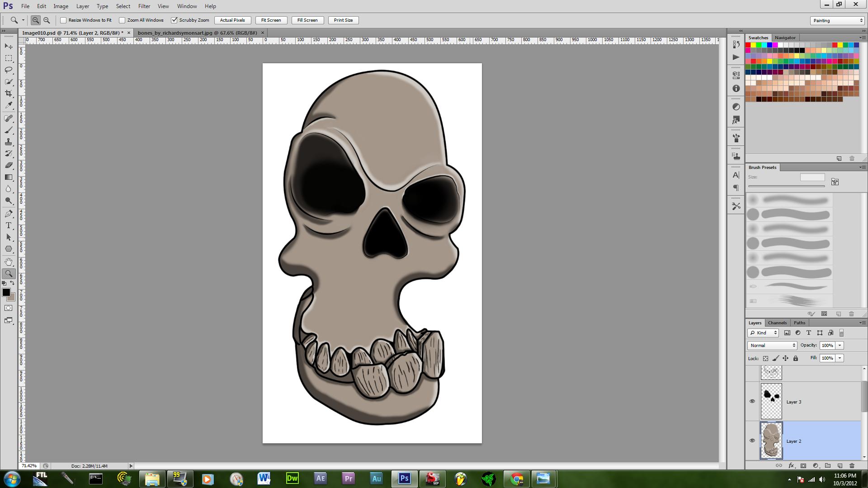Open the Select menu
This screenshot has height=488, width=868.
coord(123,6)
